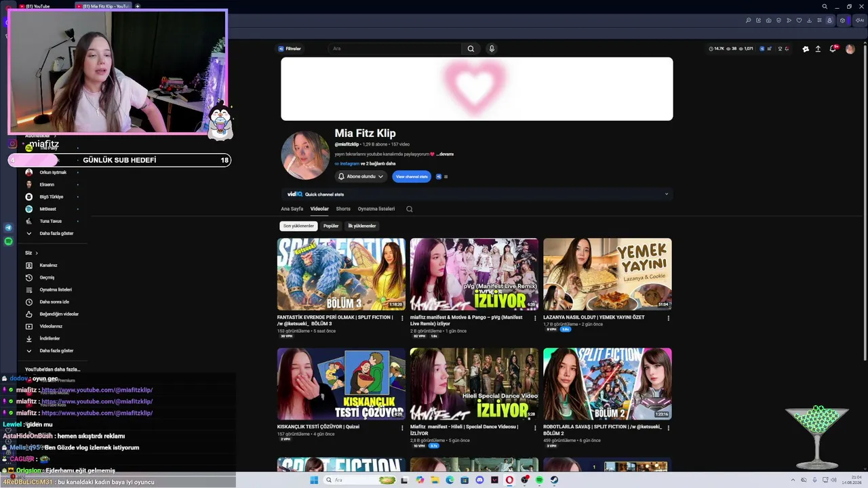Screen dimensions: 868x488
Task: Expand channel description with devamı
Action: coord(445,154)
